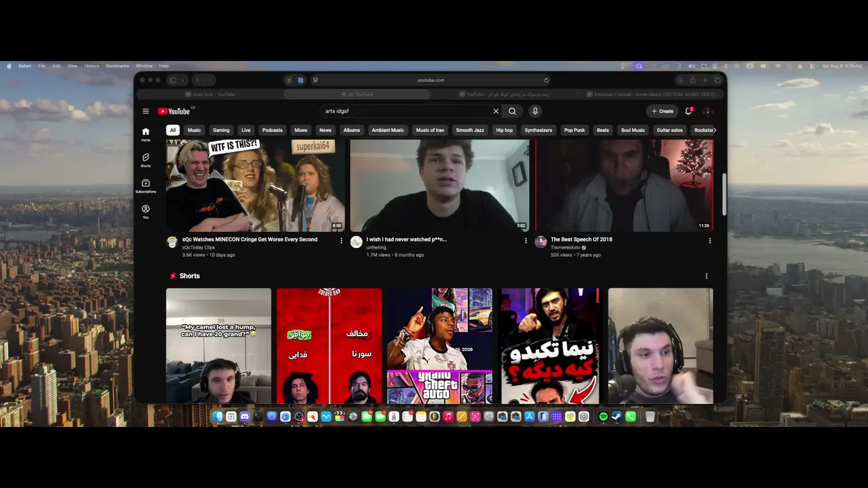Viewport: 868px width, 488px height.
Task: Select the All filter chip
Action: click(x=173, y=130)
